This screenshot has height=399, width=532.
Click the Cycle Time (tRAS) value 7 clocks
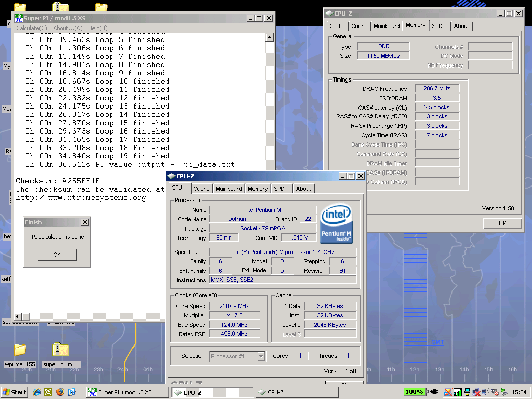point(437,135)
